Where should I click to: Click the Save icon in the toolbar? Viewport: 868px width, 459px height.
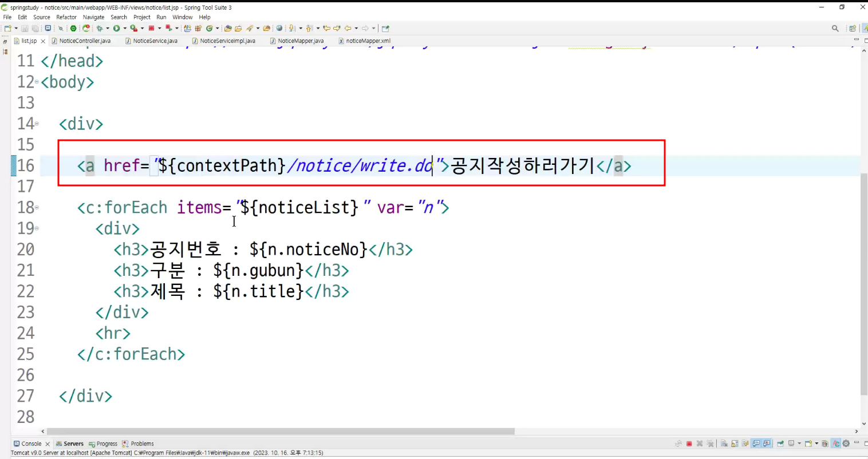point(25,28)
